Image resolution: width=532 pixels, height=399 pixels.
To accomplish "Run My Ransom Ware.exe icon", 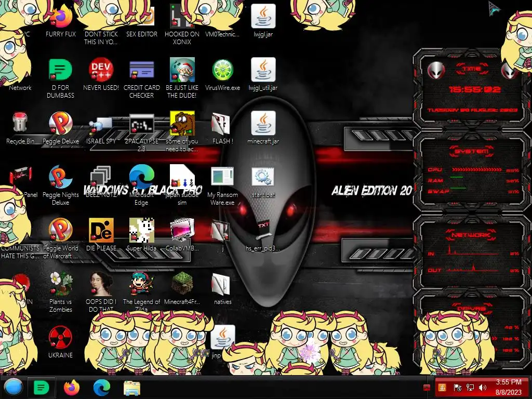I will pyautogui.click(x=222, y=177).
